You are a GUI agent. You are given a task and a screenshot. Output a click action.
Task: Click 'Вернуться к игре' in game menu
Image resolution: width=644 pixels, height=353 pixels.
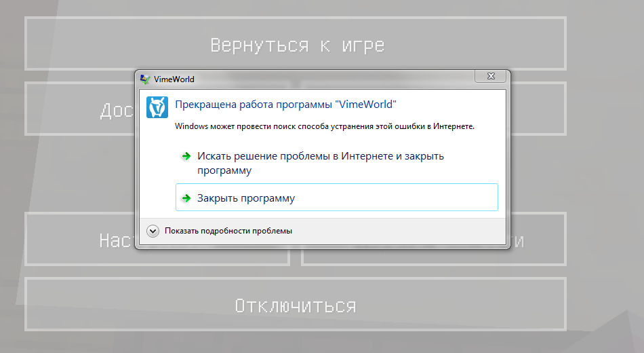click(296, 43)
